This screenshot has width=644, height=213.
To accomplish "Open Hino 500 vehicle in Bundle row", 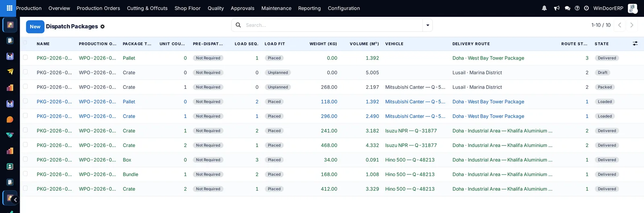I will 410,174.
